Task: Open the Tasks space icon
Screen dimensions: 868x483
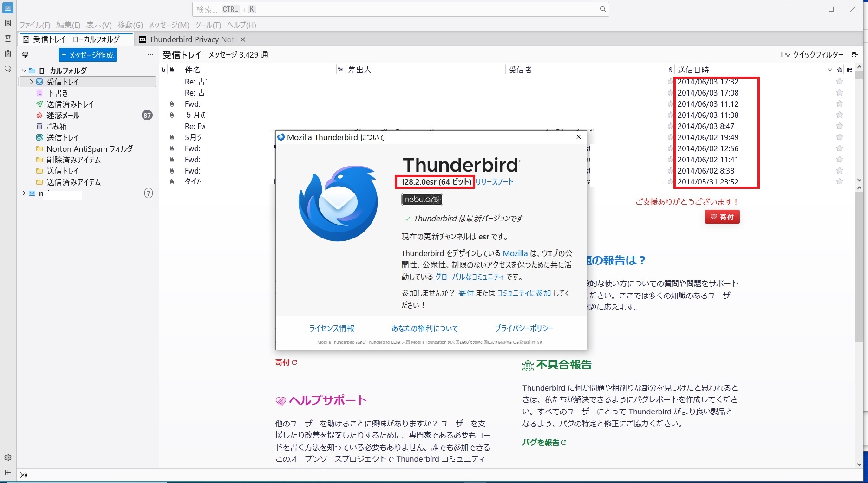Action: coord(8,54)
